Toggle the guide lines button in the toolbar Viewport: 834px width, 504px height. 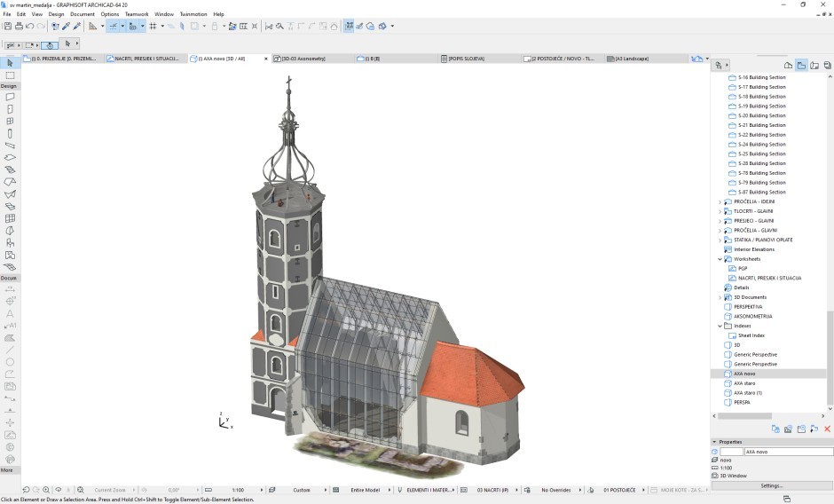point(114,27)
